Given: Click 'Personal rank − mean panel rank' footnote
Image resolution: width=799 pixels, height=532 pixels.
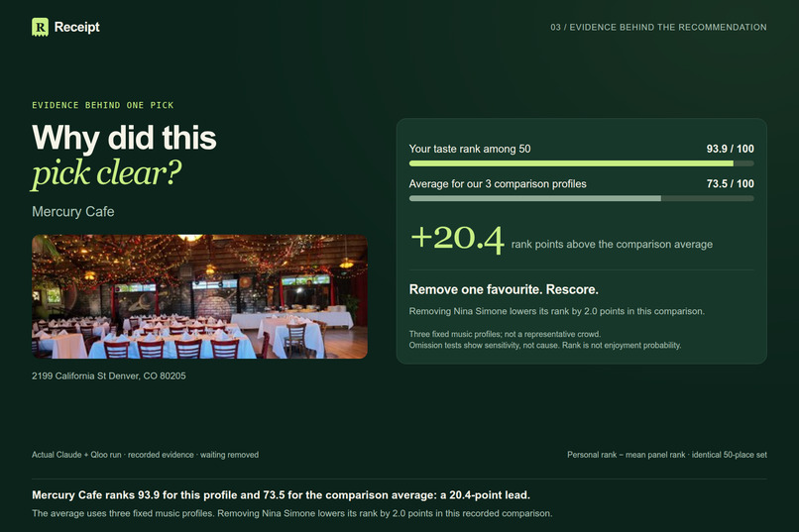Looking at the screenshot, I should click(667, 455).
